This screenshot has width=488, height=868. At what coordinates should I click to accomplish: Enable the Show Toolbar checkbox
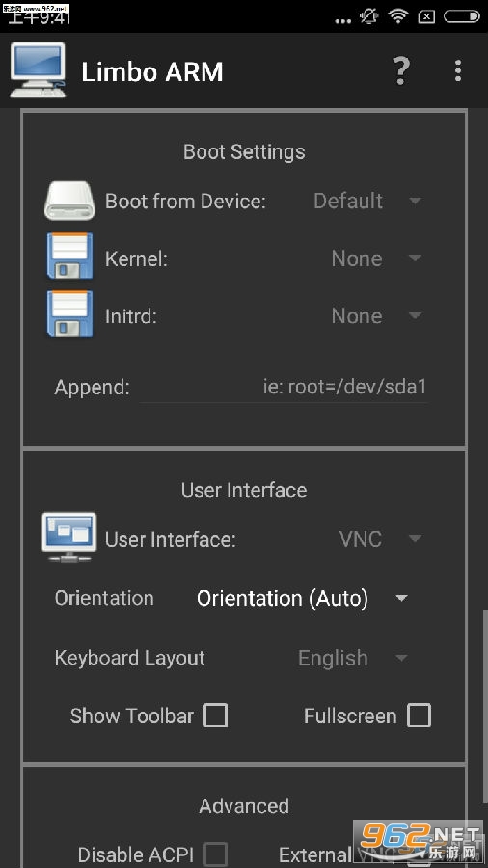coord(215,716)
